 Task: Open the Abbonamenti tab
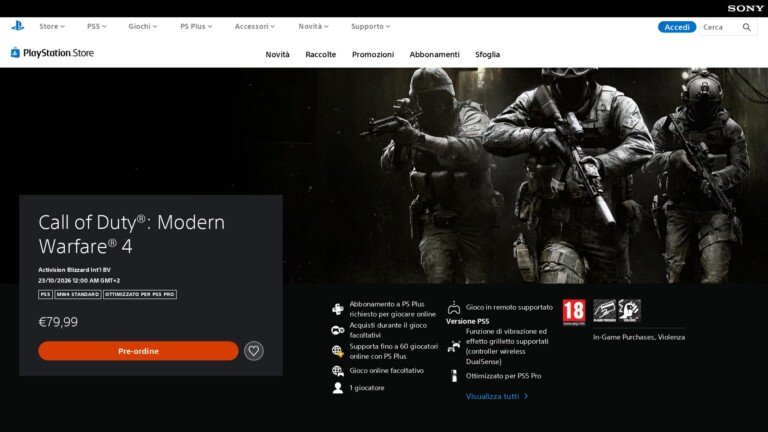pos(434,54)
